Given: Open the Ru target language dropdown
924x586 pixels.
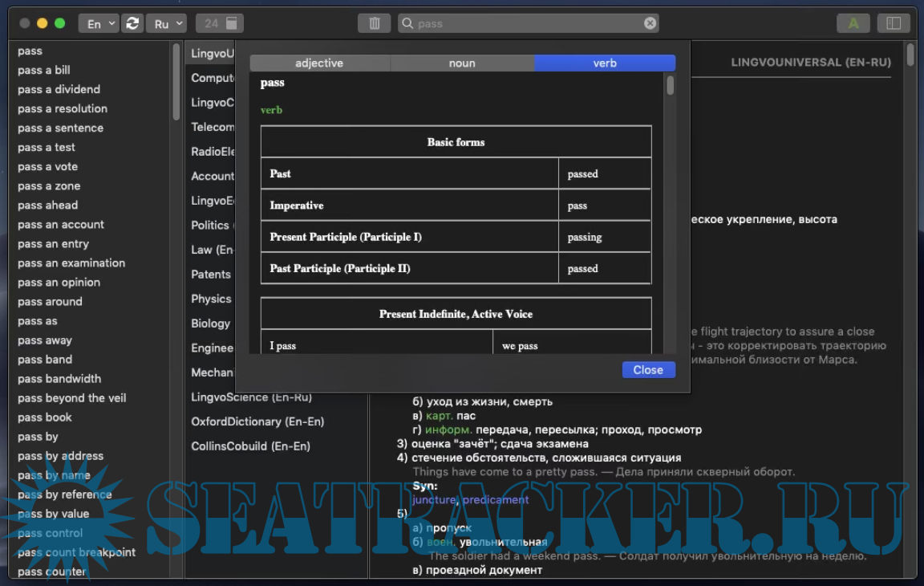Looking at the screenshot, I should (167, 23).
